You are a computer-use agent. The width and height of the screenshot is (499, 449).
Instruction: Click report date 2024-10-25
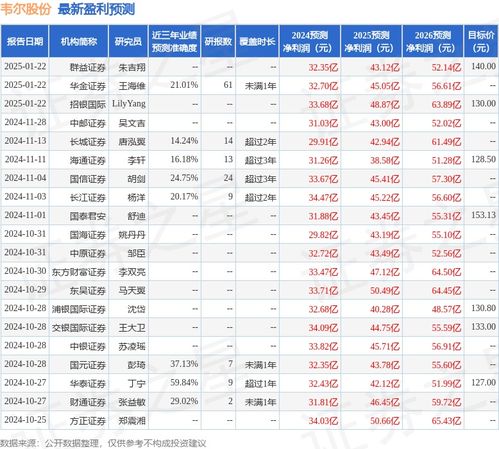coord(25,420)
